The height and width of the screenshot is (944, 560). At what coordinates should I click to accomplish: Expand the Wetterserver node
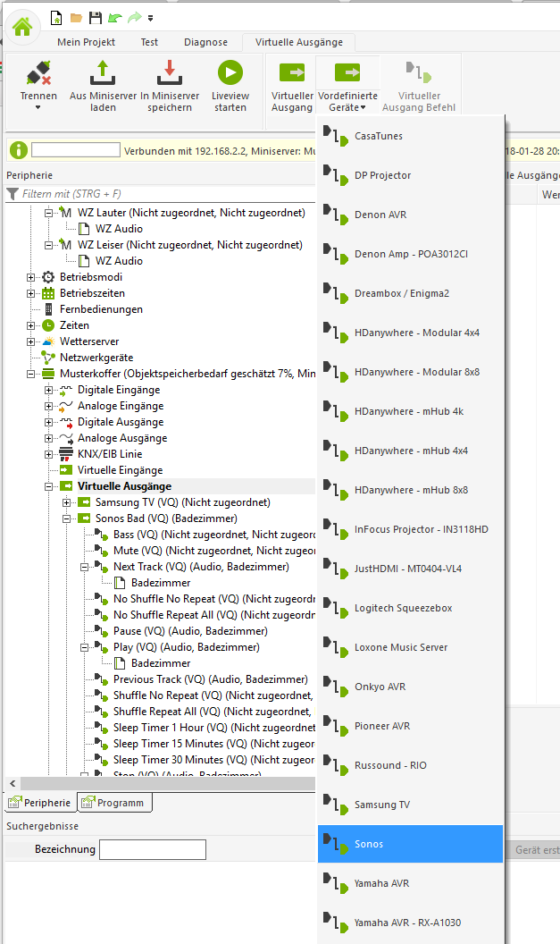click(30, 342)
